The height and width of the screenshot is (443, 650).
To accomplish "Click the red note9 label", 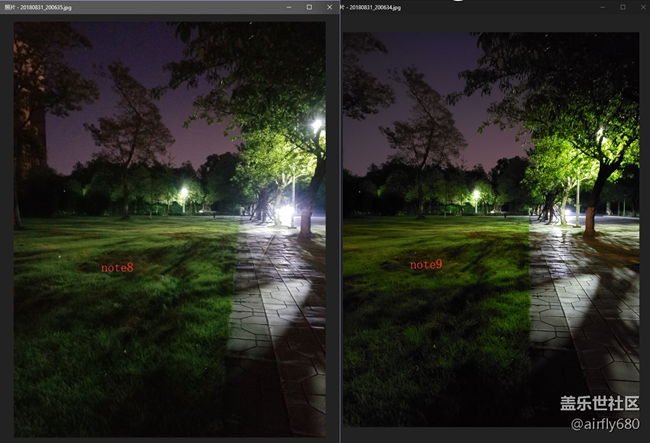I will coord(425,265).
